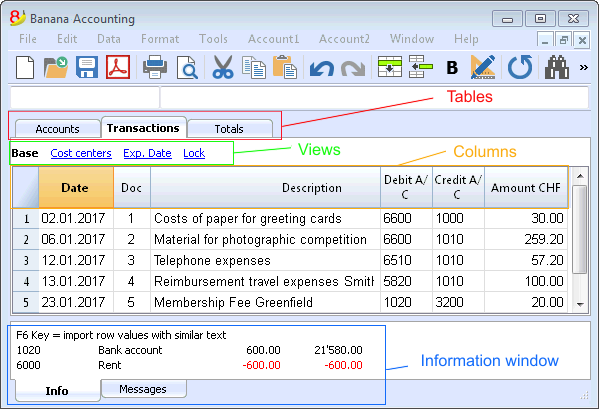Viewport: 599px width, 409px height.
Task: Cut selection with scissors icon
Action: click(222, 68)
